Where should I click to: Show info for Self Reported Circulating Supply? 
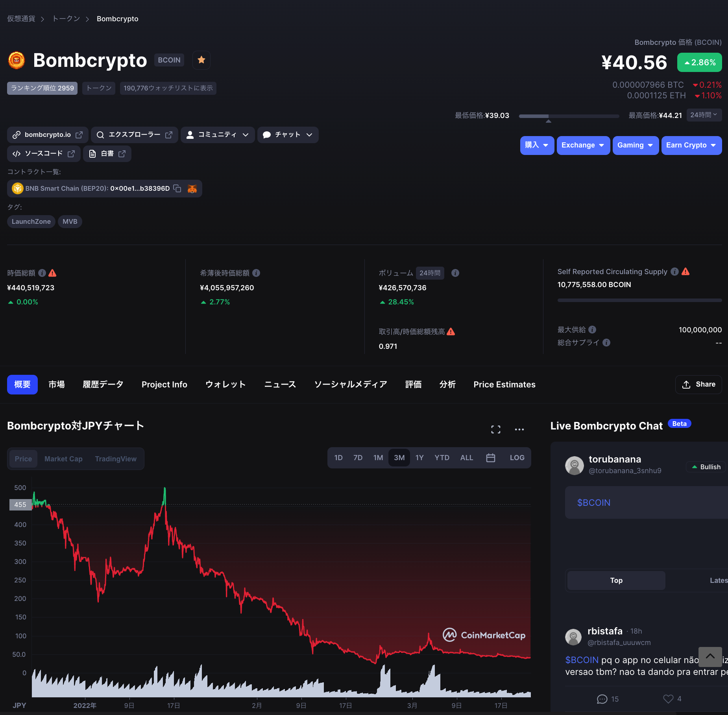[674, 272]
